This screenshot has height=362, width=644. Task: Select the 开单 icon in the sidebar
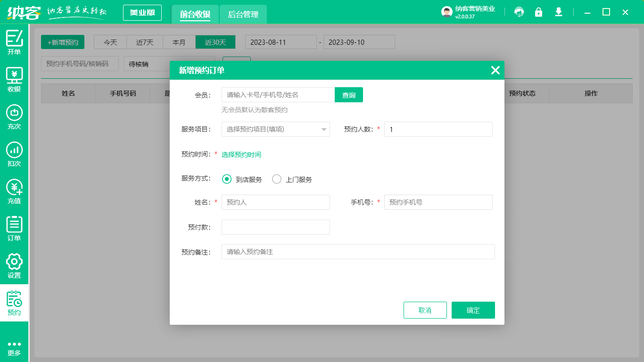pos(14,42)
